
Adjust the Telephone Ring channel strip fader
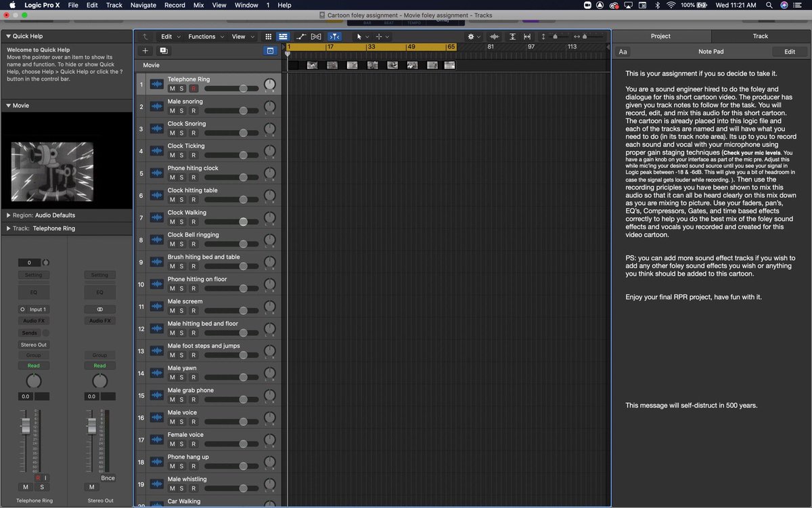pos(27,426)
